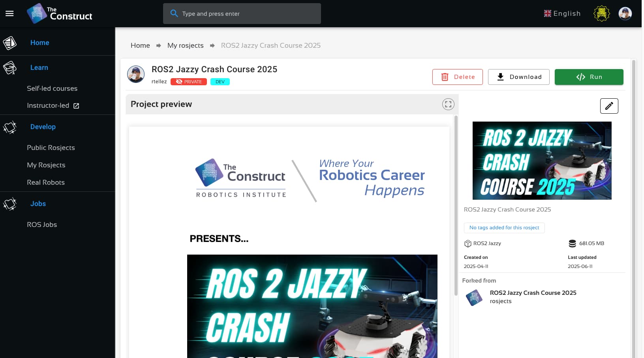Viewport: 644px width, 358px height.
Task: Download the rosject
Action: click(519, 77)
